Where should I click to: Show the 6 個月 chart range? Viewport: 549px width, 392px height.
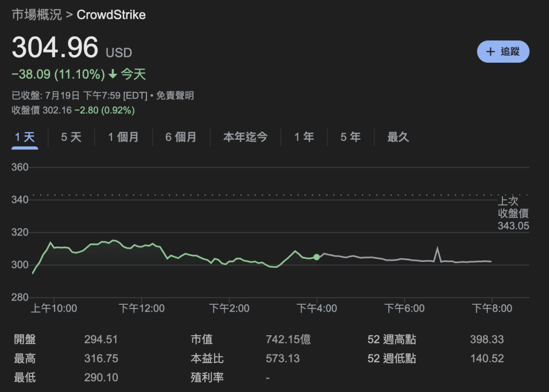point(180,137)
